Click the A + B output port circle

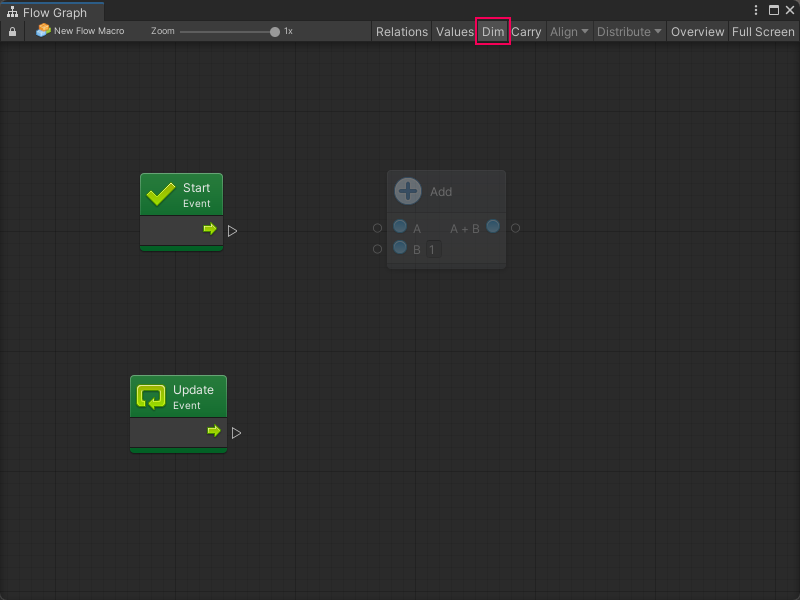pos(493,227)
